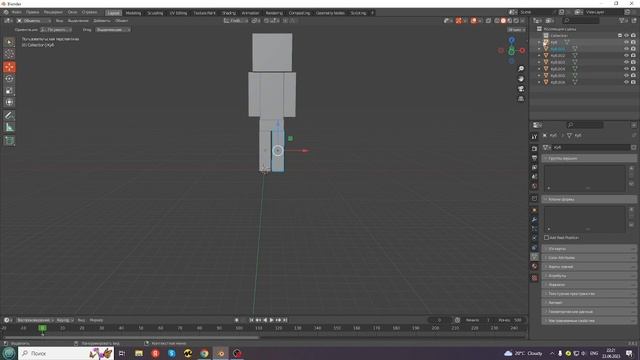The width and height of the screenshot is (640, 360).
Task: Open the Modifiers wrench tab
Action: coord(534,220)
